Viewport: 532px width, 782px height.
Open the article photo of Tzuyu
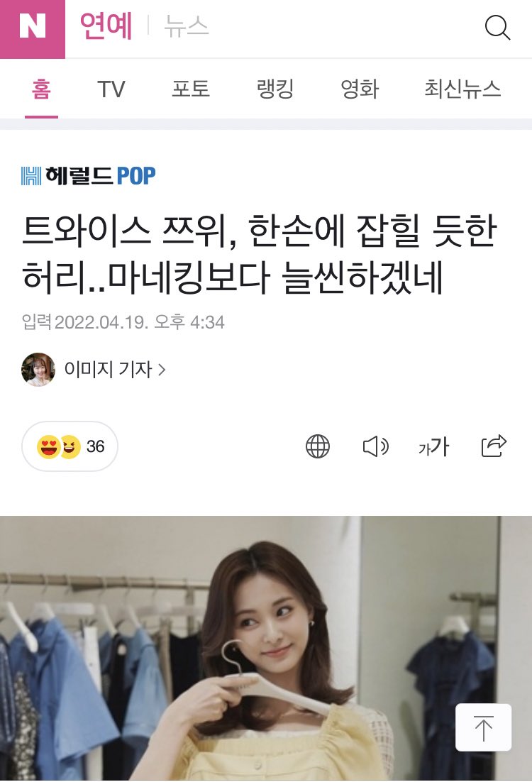pos(266,649)
